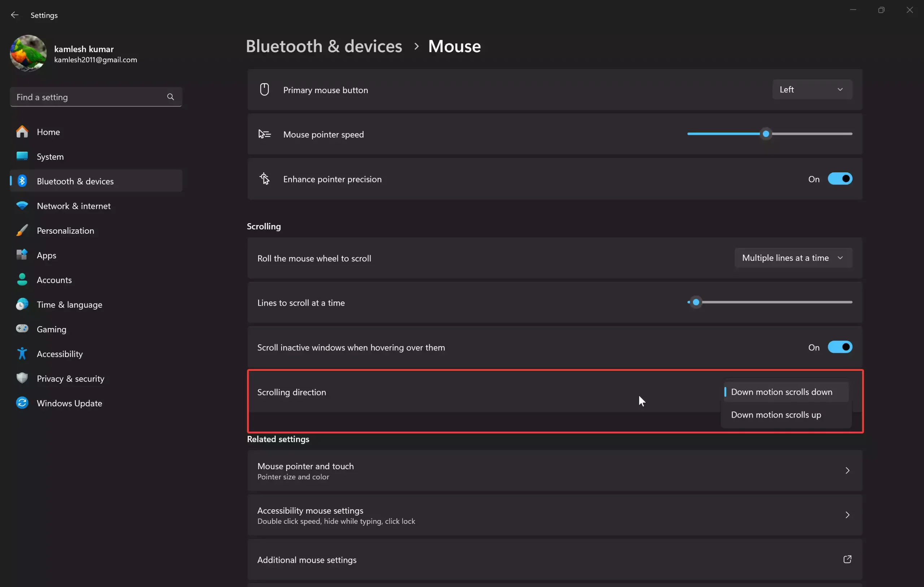The width and height of the screenshot is (924, 587).
Task: Click the Windows Update sync icon
Action: pyautogui.click(x=22, y=403)
